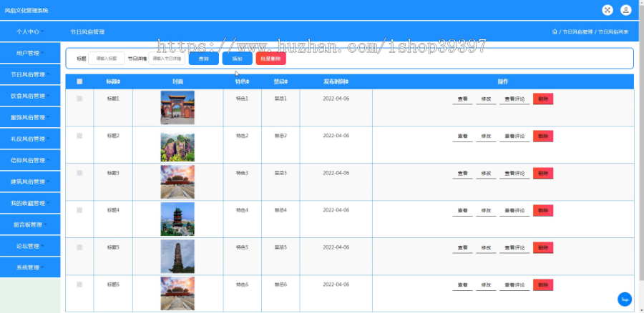Click the red 批量删除 button
This screenshot has width=644, height=313.
(270, 59)
